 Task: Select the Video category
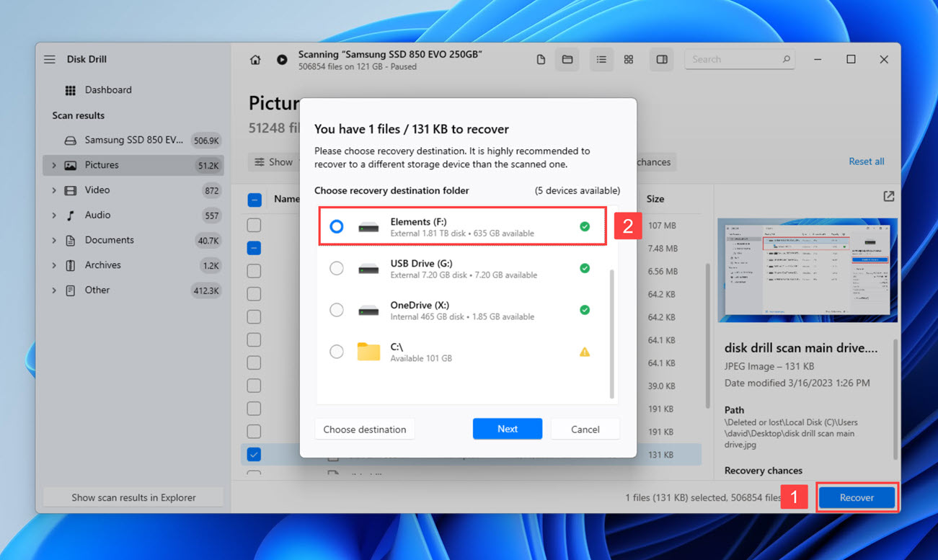[x=133, y=190]
